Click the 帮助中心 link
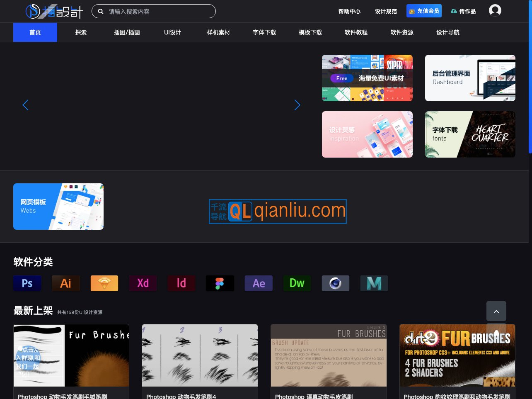Viewport: 532px width, 399px height. tap(349, 12)
